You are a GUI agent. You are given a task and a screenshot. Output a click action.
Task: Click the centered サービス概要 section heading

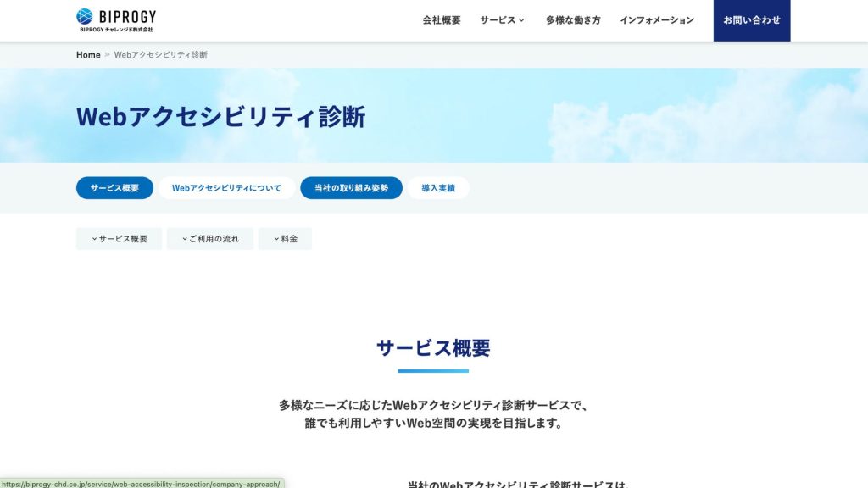(433, 348)
